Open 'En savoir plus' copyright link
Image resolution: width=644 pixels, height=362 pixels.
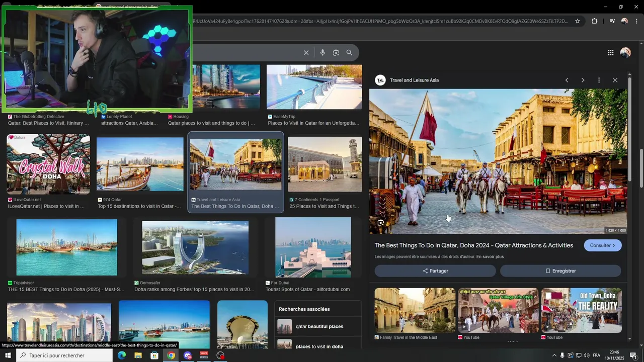pyautogui.click(x=490, y=257)
